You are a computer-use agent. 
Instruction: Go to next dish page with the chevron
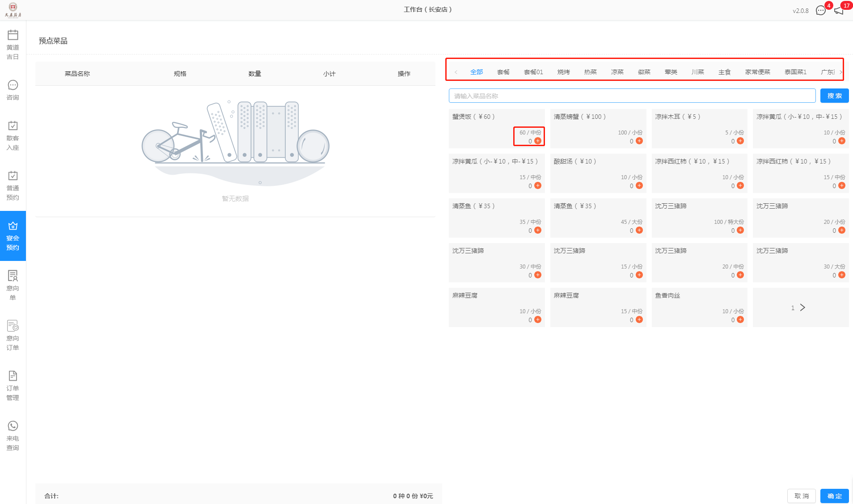tap(802, 307)
